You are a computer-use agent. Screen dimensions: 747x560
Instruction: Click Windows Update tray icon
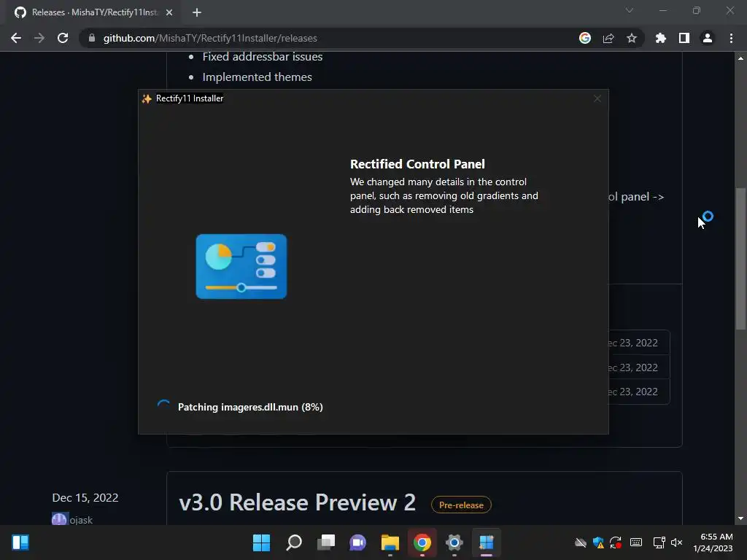(616, 542)
